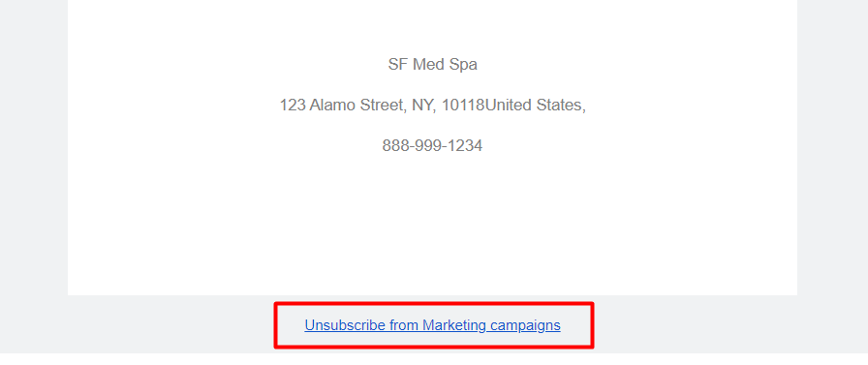Click the SF Med Spa business name
This screenshot has height=365, width=868.
(432, 65)
